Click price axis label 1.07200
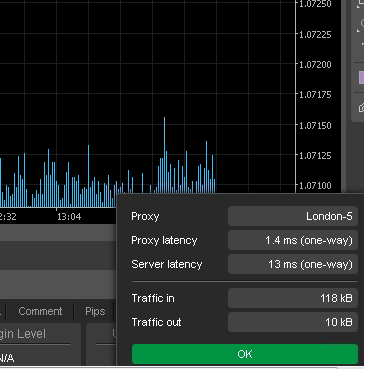Viewport: 367px width, 369px height. 315,64
